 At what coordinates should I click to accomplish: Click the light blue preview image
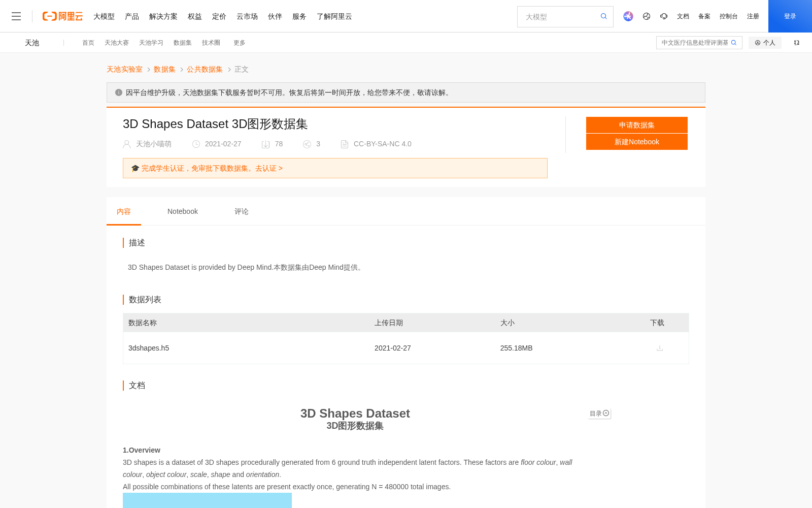tap(207, 500)
